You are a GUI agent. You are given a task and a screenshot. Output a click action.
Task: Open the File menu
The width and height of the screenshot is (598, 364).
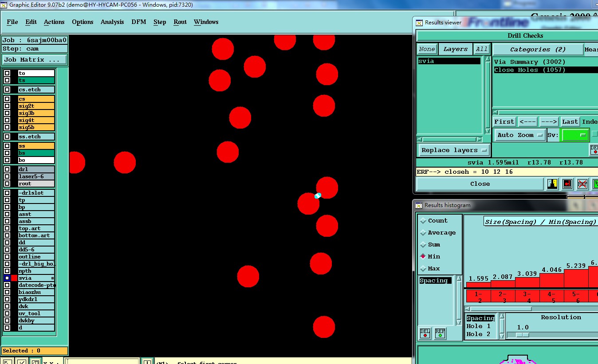pos(12,22)
